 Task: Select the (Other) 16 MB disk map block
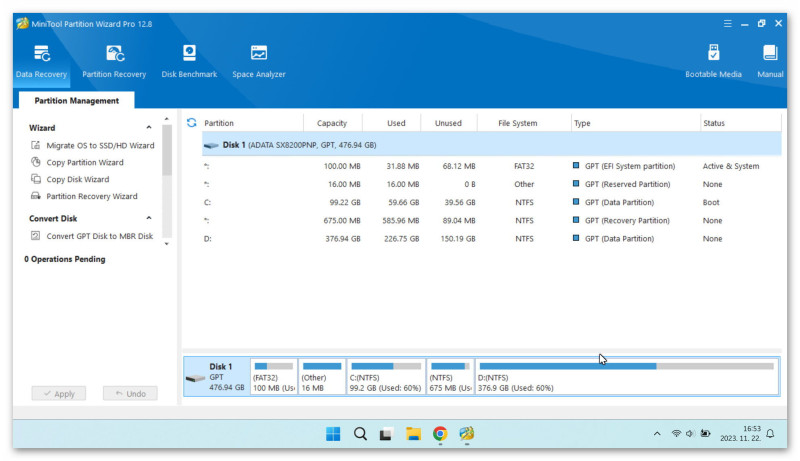(322, 377)
